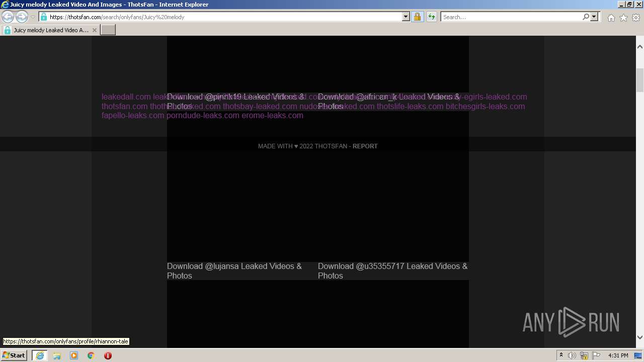Expand the recent pages dropdown arrow

coord(33,17)
